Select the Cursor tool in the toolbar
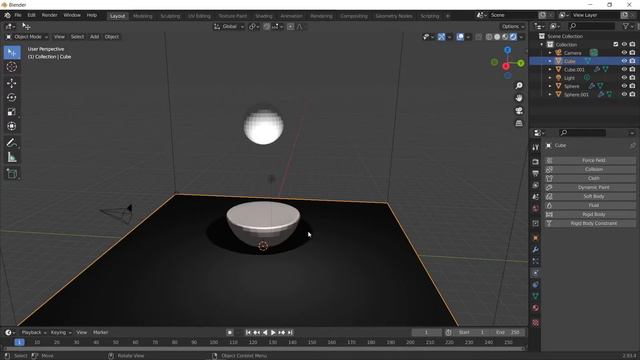 click(11, 67)
